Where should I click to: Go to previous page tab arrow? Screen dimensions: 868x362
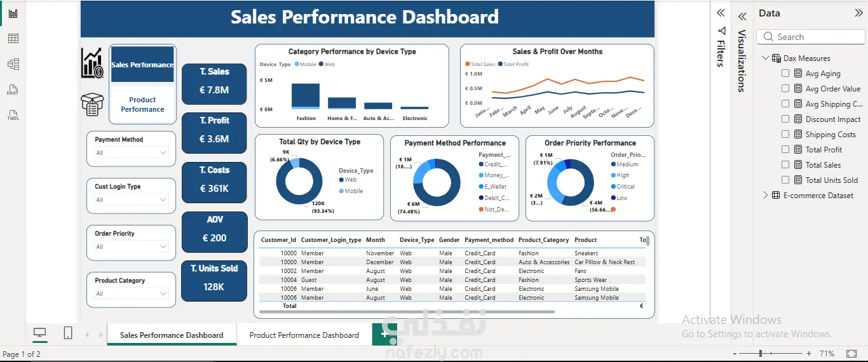(87, 335)
